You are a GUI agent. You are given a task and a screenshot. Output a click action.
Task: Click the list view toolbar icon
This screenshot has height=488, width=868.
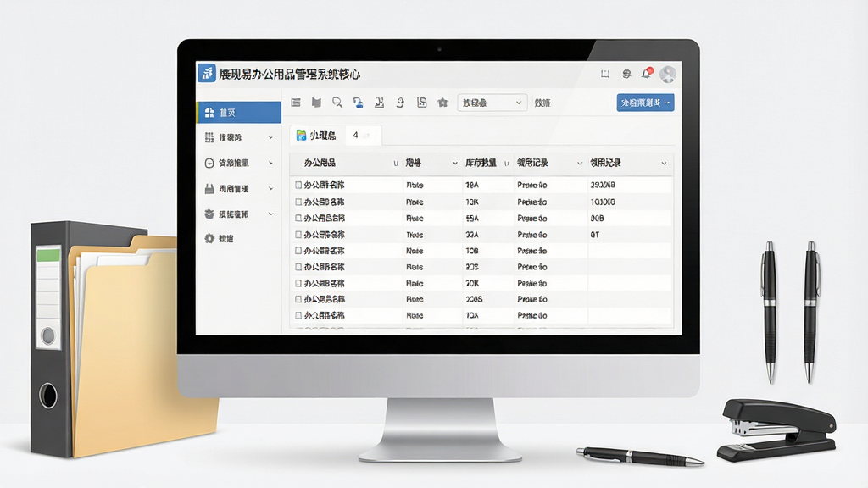click(296, 103)
